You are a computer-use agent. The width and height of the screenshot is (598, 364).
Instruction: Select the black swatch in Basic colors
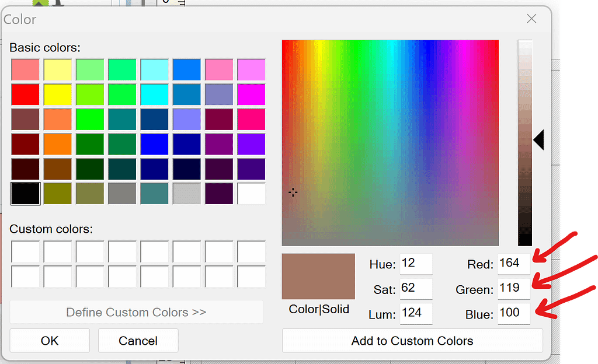[x=25, y=194]
